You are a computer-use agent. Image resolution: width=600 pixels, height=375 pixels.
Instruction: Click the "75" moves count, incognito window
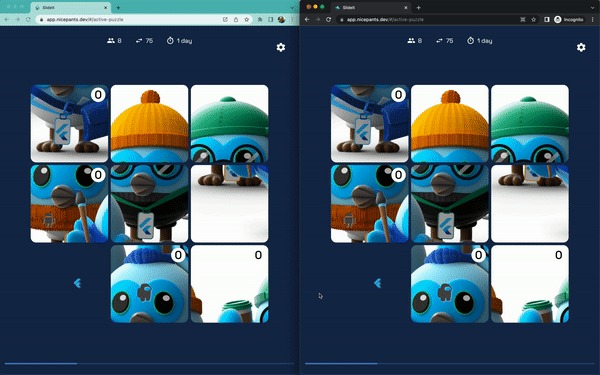[450, 41]
